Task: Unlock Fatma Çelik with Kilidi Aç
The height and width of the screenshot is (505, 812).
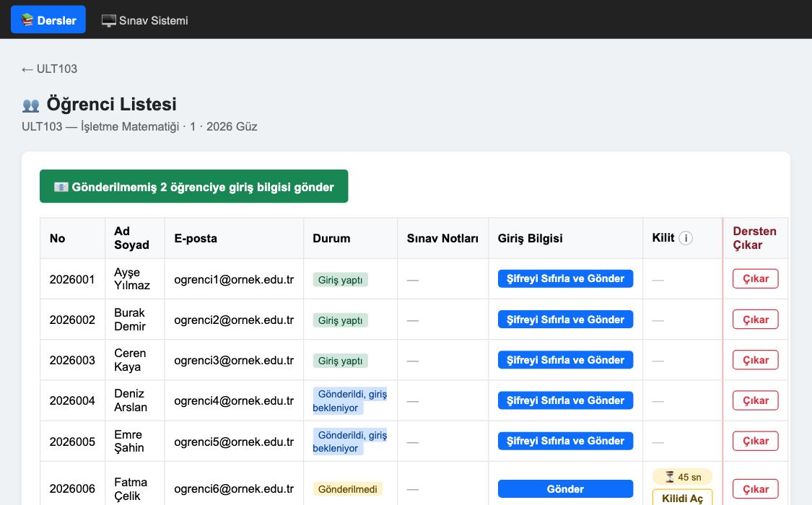Action: (682, 497)
